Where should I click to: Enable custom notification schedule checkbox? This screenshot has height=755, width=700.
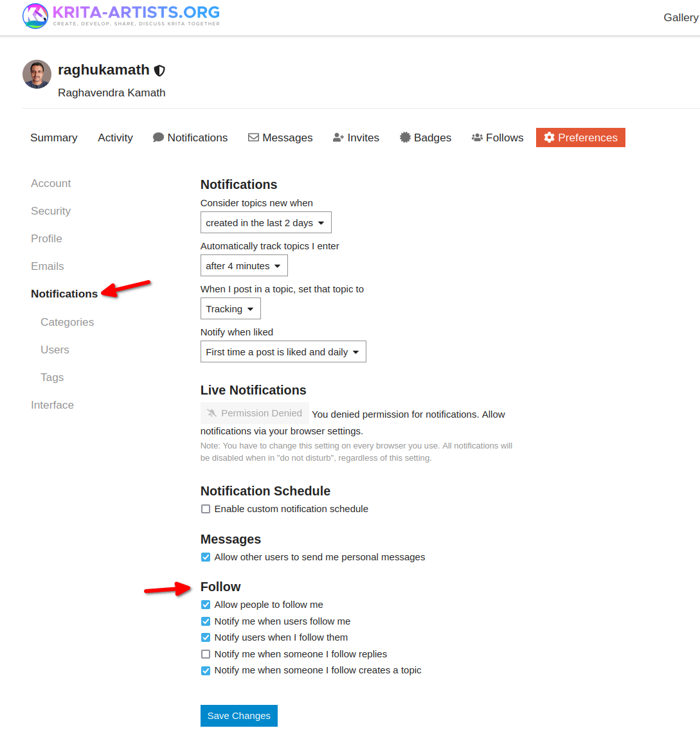206,509
